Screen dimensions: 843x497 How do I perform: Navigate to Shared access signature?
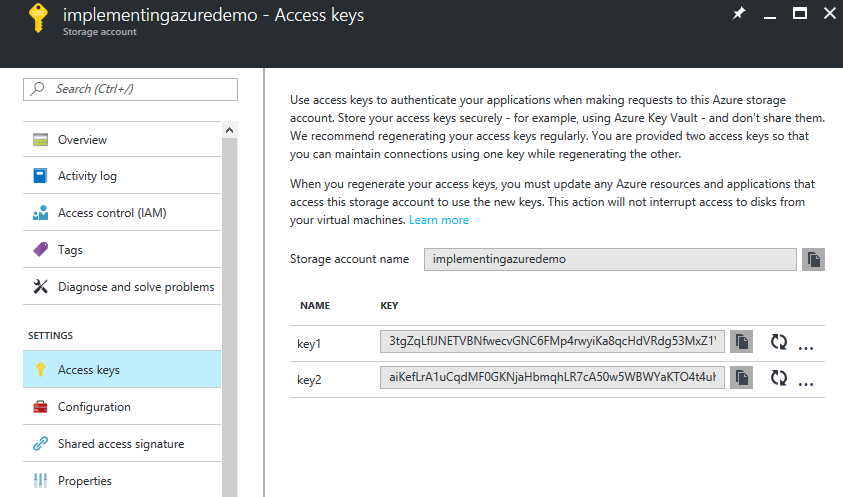(121, 444)
